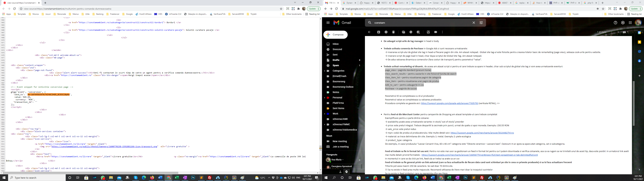Bookmark the view-source page with star

click(x=281, y=9)
